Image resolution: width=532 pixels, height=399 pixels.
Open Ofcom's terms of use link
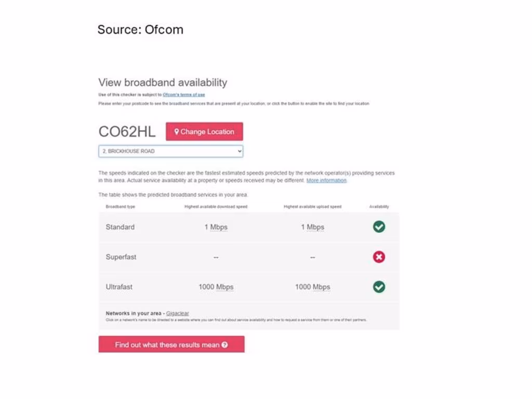pos(183,95)
